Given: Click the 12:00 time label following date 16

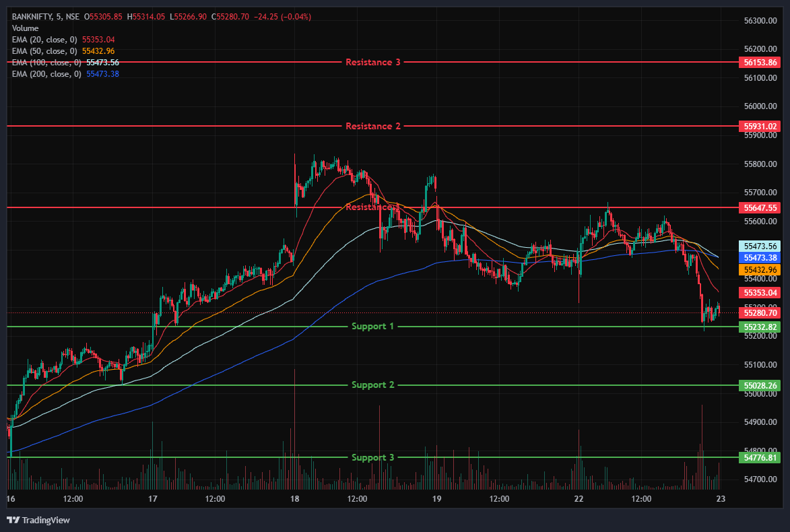Looking at the screenshot, I should tap(73, 499).
